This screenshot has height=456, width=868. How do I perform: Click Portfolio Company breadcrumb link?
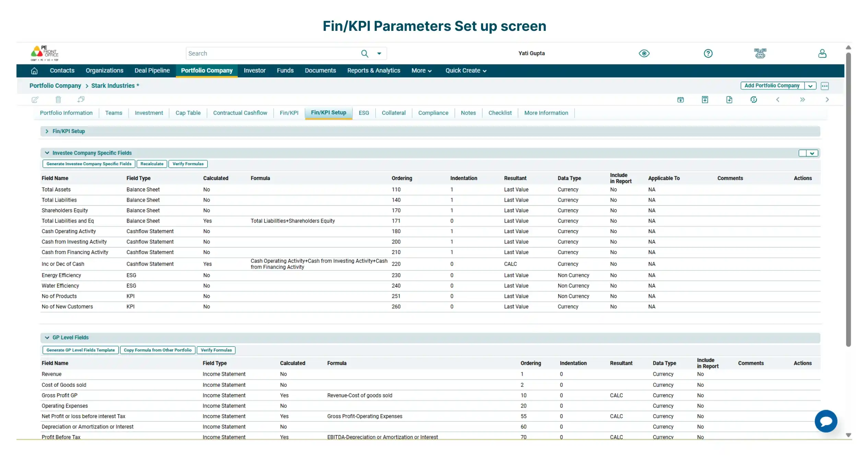point(55,86)
